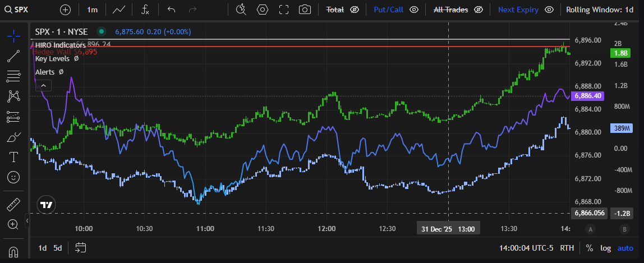Activate the ruler measure tool

tap(13, 204)
